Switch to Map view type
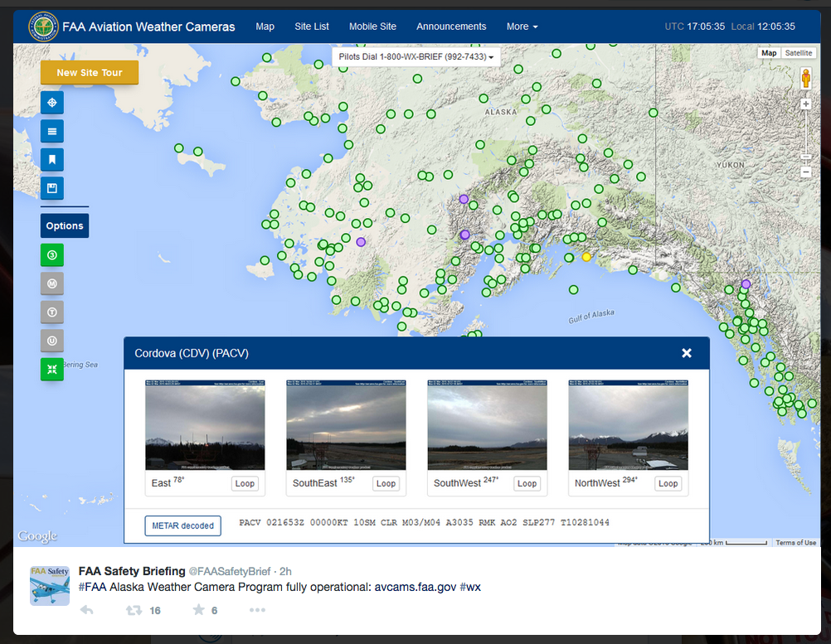Screen dimensions: 831x644 769,53
